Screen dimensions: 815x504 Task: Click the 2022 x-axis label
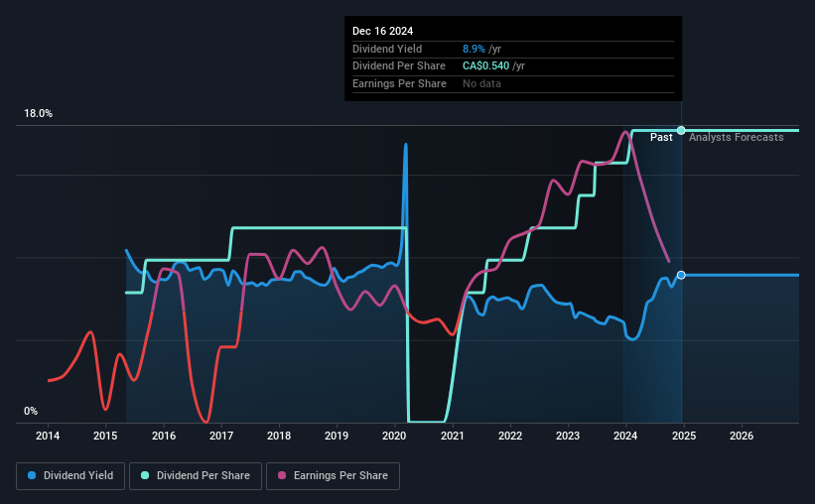[510, 436]
